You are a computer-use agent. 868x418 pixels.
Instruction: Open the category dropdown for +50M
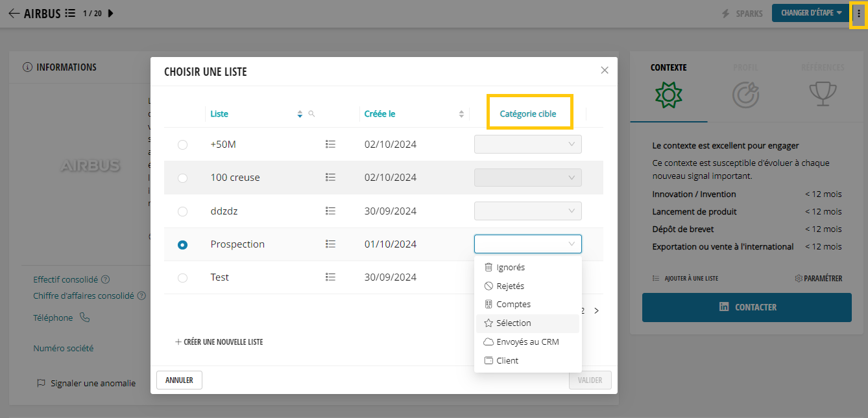[528, 144]
